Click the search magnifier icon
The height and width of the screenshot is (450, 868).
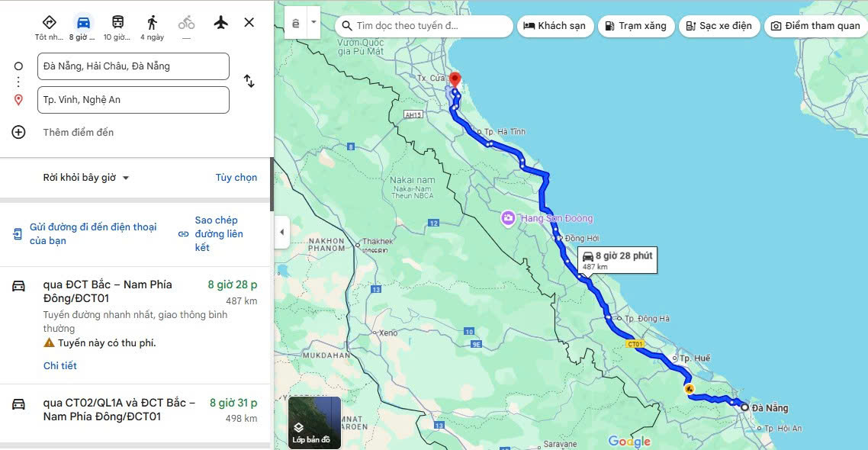346,26
